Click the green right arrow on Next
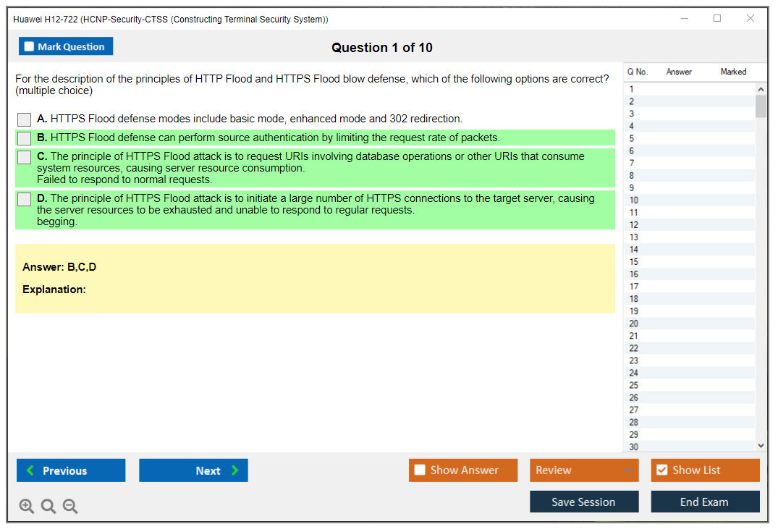 (x=234, y=470)
